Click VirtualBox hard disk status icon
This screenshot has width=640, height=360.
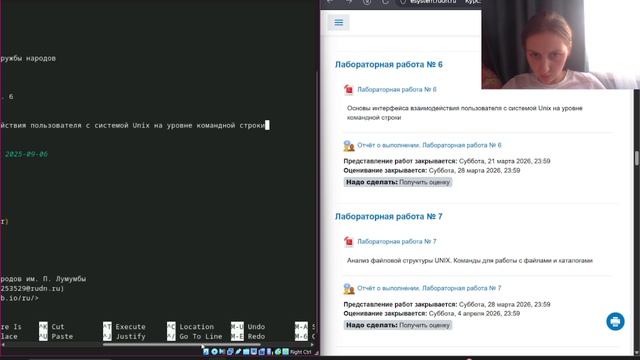coord(206,351)
